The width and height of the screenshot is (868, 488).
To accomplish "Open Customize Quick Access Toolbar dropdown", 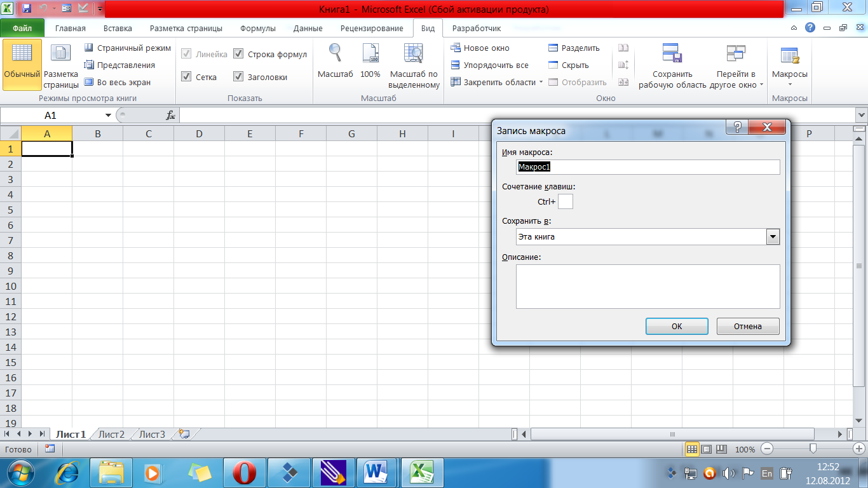I will coord(100,9).
